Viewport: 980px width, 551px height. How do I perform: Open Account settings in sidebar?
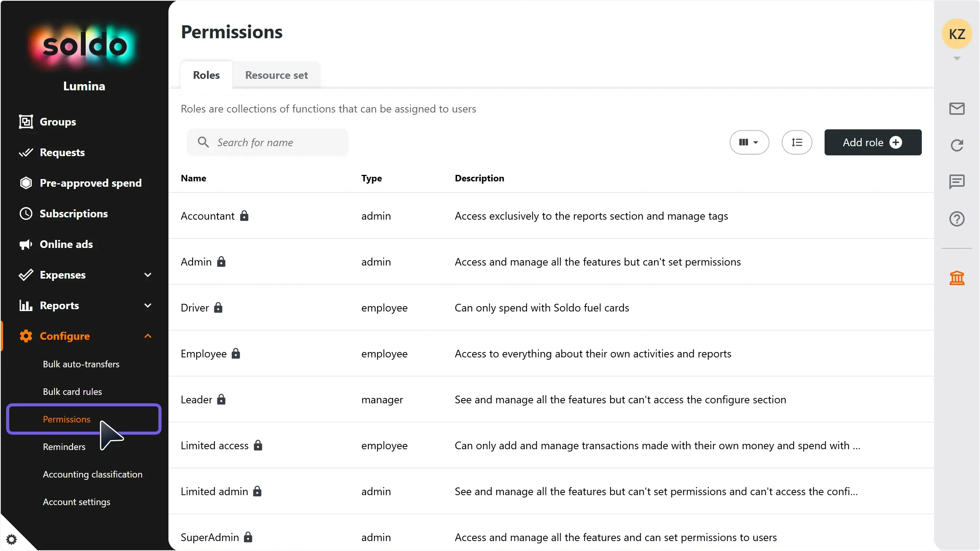point(77,502)
